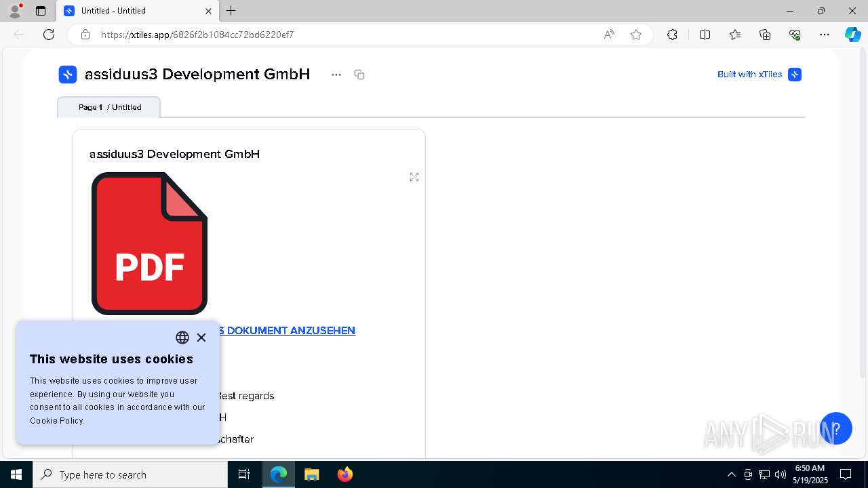The height and width of the screenshot is (488, 868).
Task: Open the blue help chat button
Action: (835, 428)
